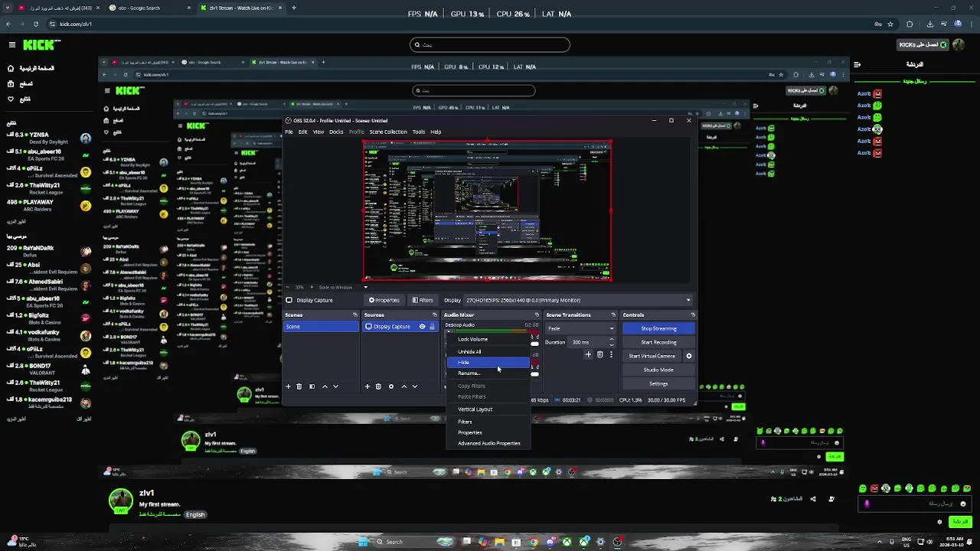This screenshot has height=551, width=980.
Task: Open Advanced Audio Properties from context menu
Action: (x=488, y=443)
